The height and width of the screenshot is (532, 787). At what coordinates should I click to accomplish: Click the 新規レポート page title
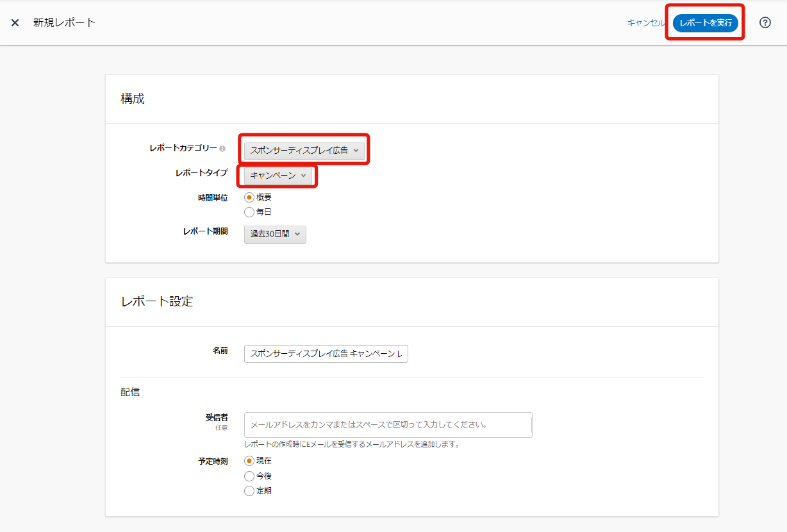point(64,23)
